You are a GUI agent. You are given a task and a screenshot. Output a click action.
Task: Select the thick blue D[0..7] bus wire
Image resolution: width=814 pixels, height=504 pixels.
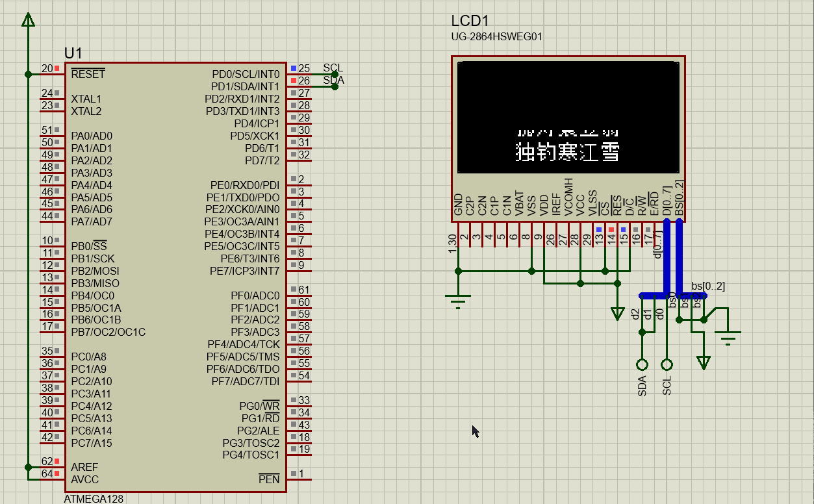(667, 258)
